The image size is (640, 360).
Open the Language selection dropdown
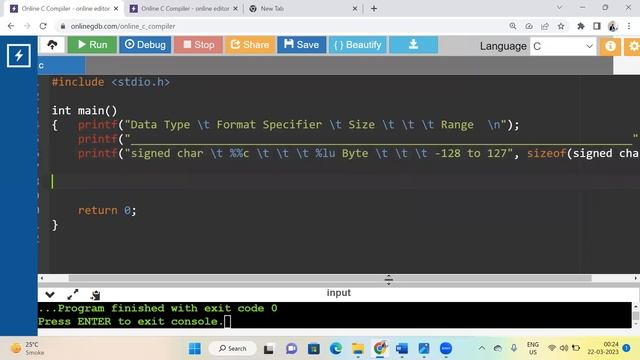(563, 46)
